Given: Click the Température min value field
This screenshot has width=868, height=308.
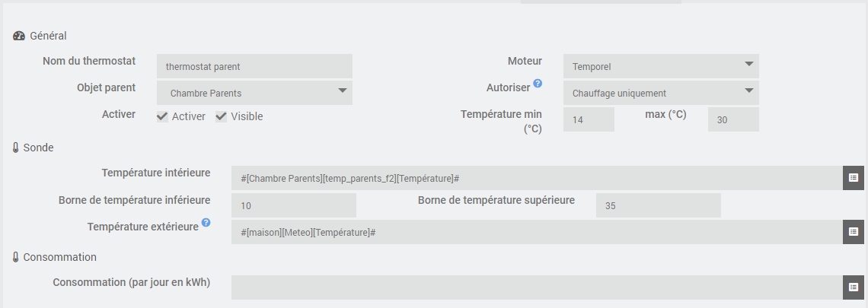Looking at the screenshot, I should [589, 119].
